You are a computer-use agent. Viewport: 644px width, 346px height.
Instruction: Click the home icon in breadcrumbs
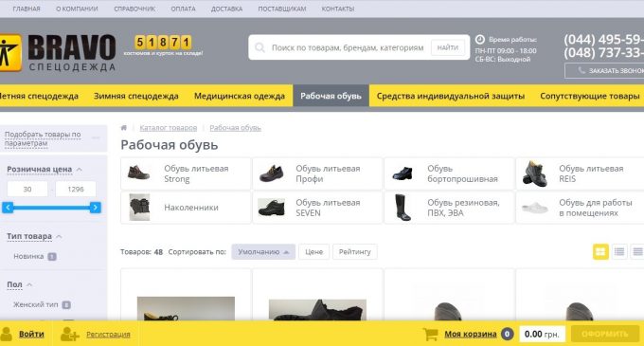coord(124,128)
